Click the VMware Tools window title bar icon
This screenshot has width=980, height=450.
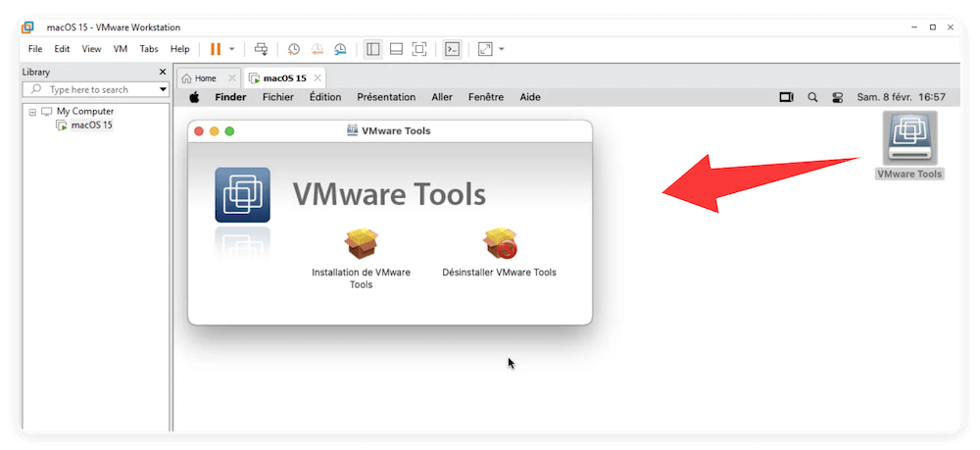[x=353, y=130]
